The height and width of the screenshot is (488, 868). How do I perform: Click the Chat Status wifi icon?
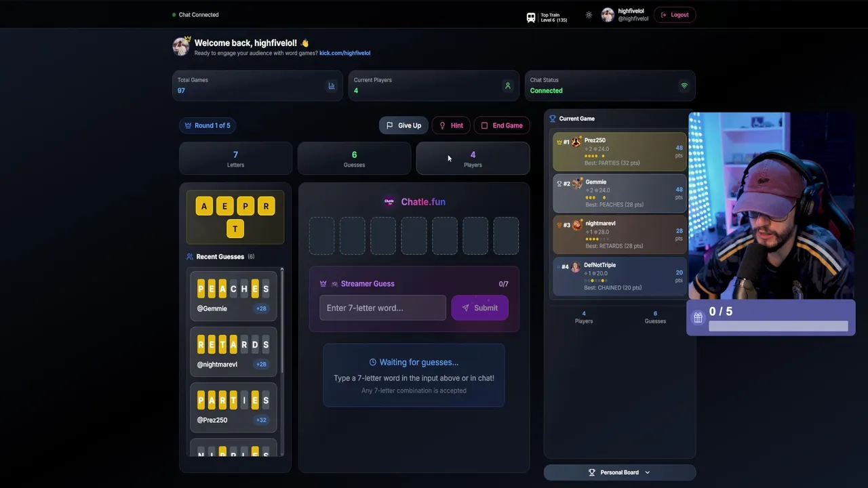pyautogui.click(x=684, y=86)
